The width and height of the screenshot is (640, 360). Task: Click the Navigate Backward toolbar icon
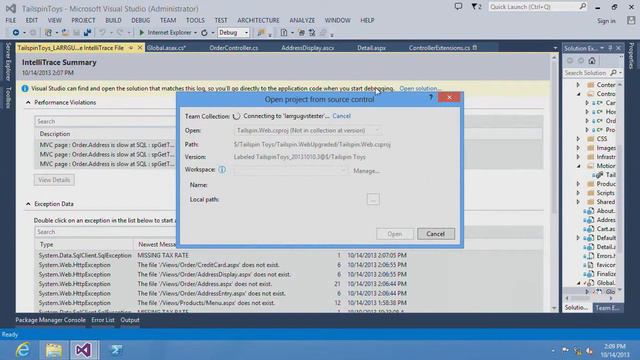(16, 33)
